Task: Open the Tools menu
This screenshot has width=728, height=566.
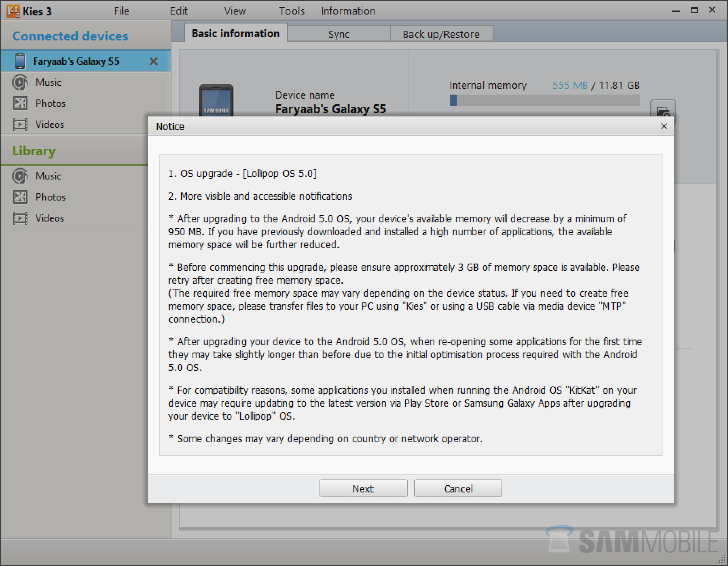Action: 292,11
